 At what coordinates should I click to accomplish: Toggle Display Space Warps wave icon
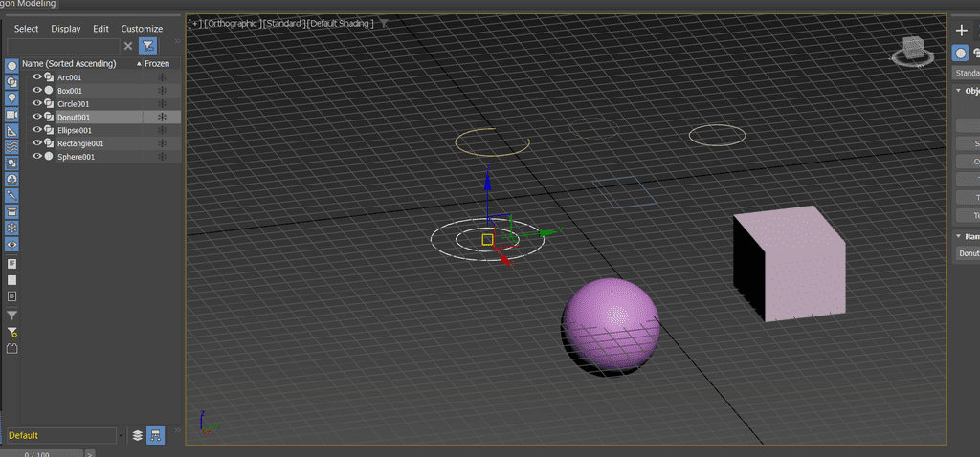(x=11, y=147)
